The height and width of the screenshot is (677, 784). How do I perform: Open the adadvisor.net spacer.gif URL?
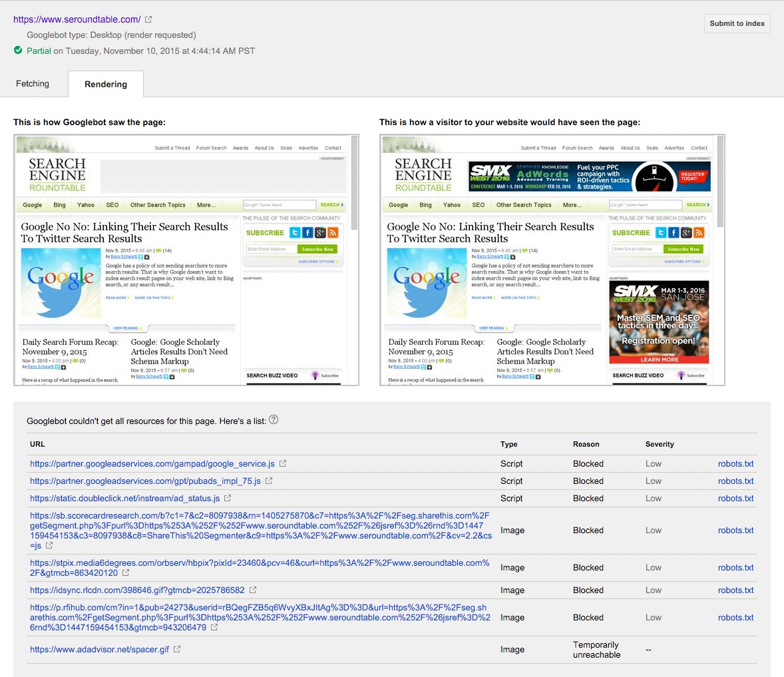tap(99, 650)
